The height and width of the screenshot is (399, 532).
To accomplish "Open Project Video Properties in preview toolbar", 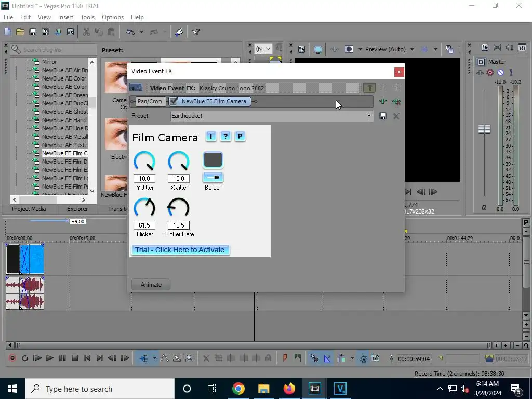I will [x=302, y=49].
